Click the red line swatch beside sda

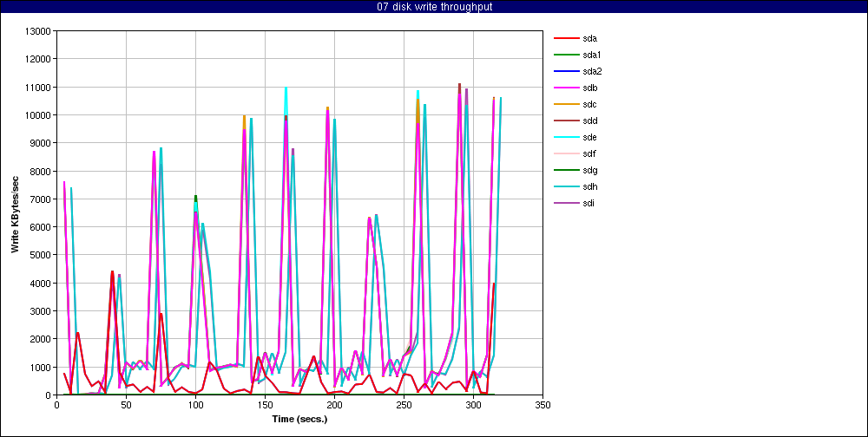[x=565, y=38]
